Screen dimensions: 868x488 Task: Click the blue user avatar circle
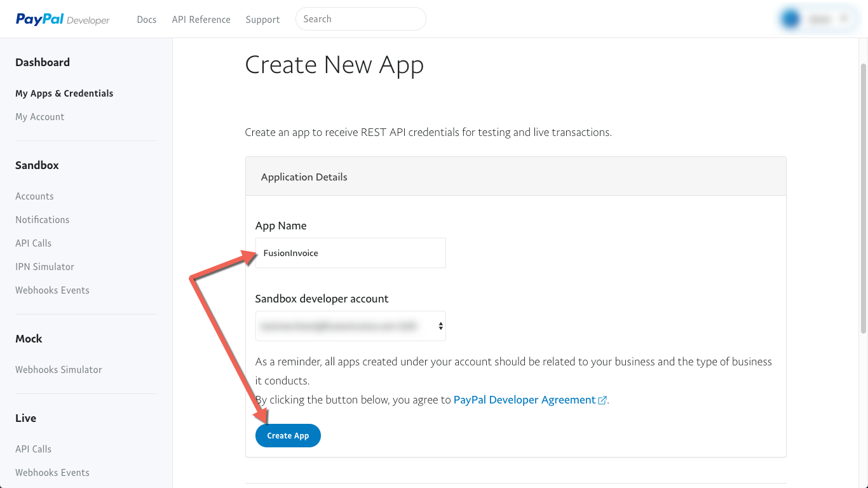pyautogui.click(x=790, y=18)
